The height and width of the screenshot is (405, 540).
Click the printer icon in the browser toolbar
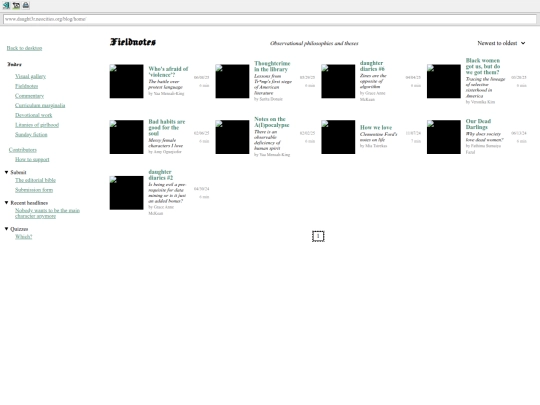[26, 5]
